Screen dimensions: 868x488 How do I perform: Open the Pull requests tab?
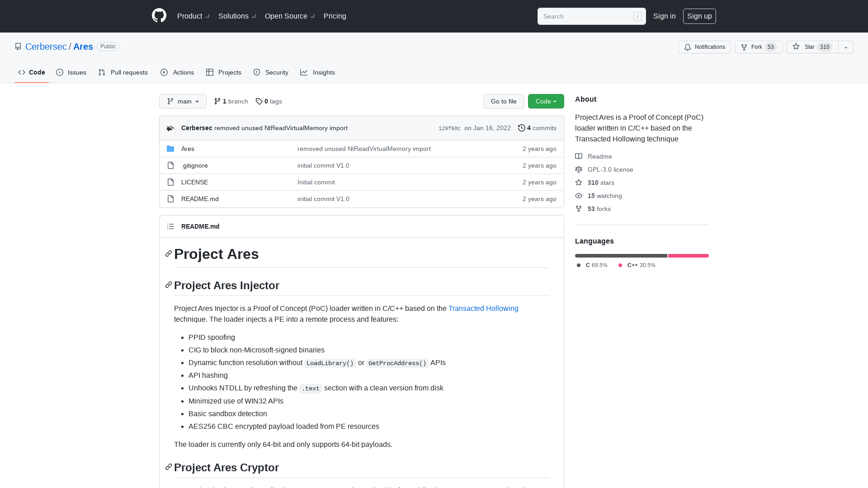[x=123, y=72]
